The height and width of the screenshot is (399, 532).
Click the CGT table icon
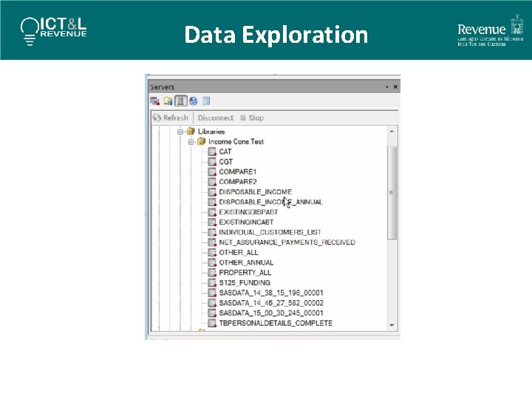[x=212, y=162]
